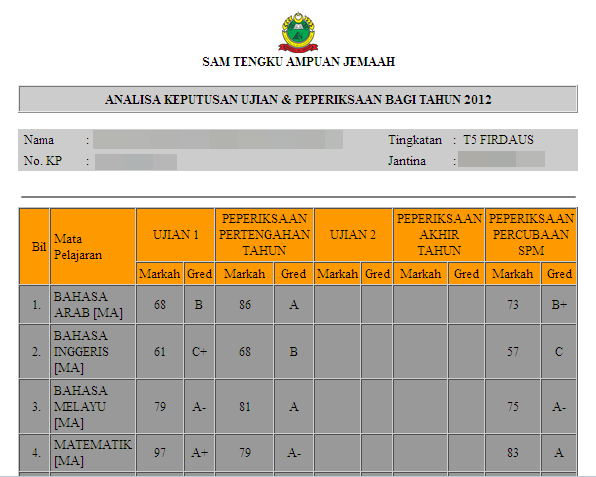Click the Mata Pelajaran column header
The width and height of the screenshot is (596, 477).
pyautogui.click(x=93, y=246)
